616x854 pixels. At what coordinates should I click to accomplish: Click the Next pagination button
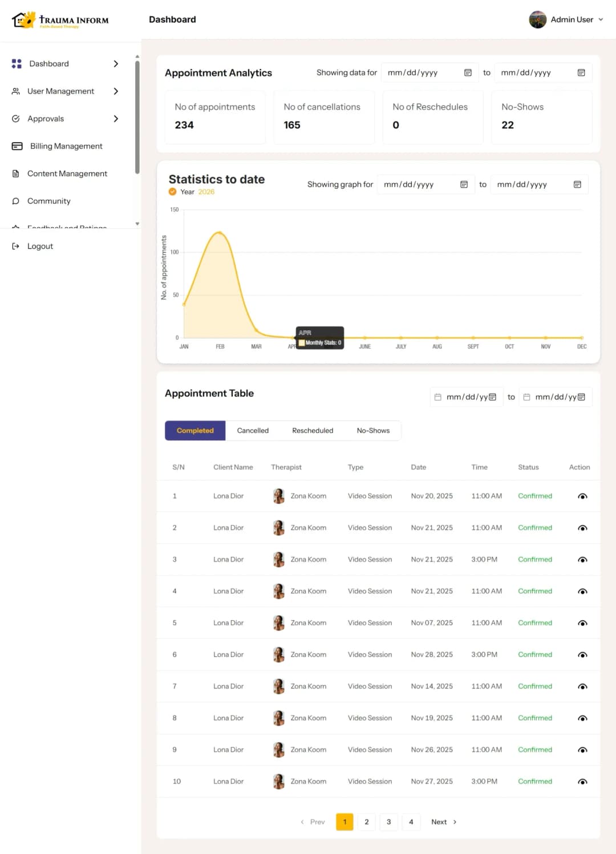tap(444, 822)
